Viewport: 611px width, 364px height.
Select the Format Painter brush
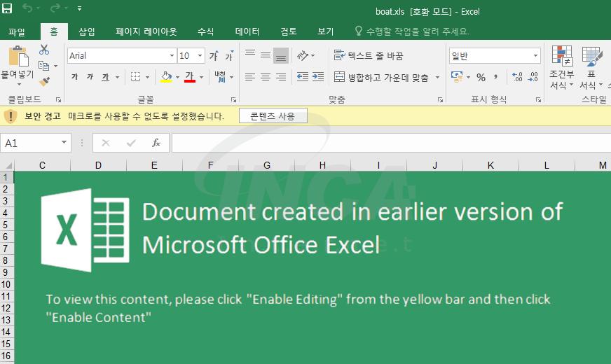pyautogui.click(x=44, y=81)
